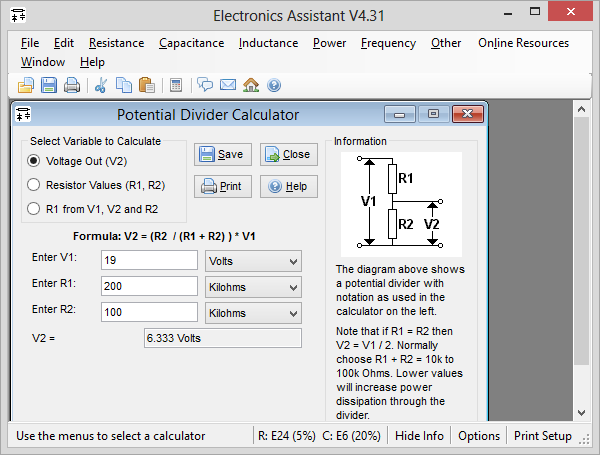600x455 pixels.
Task: Click the Open file toolbar icon
Action: tap(27, 85)
